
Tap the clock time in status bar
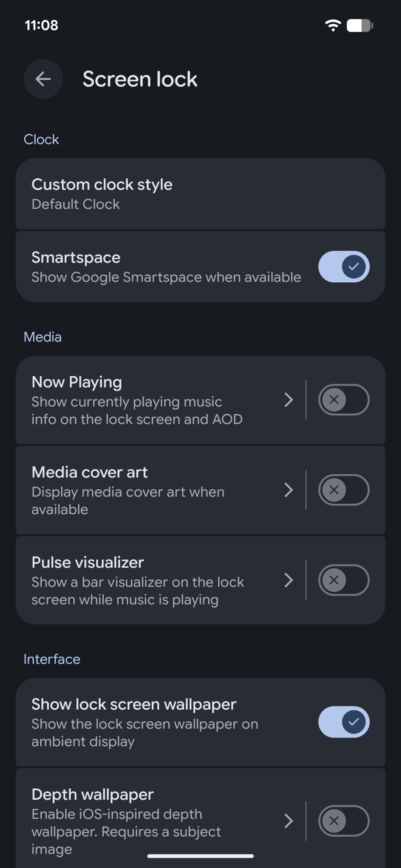coord(41,25)
